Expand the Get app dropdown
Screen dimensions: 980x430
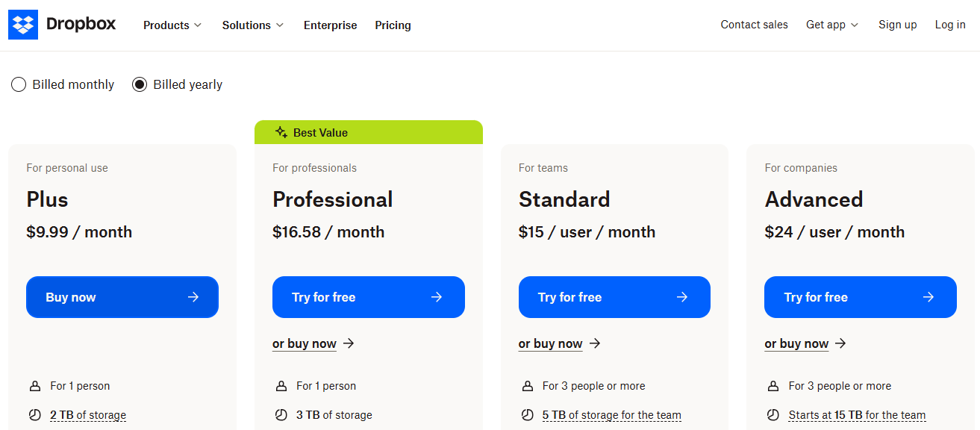tap(832, 25)
